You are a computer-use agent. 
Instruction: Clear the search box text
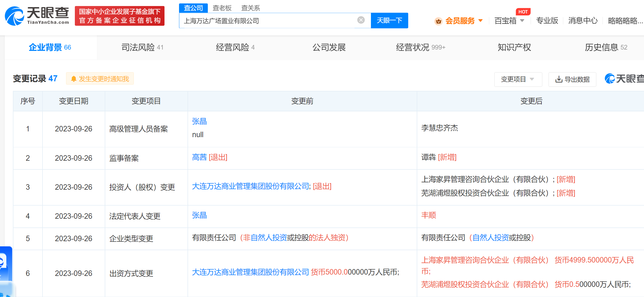click(x=361, y=20)
